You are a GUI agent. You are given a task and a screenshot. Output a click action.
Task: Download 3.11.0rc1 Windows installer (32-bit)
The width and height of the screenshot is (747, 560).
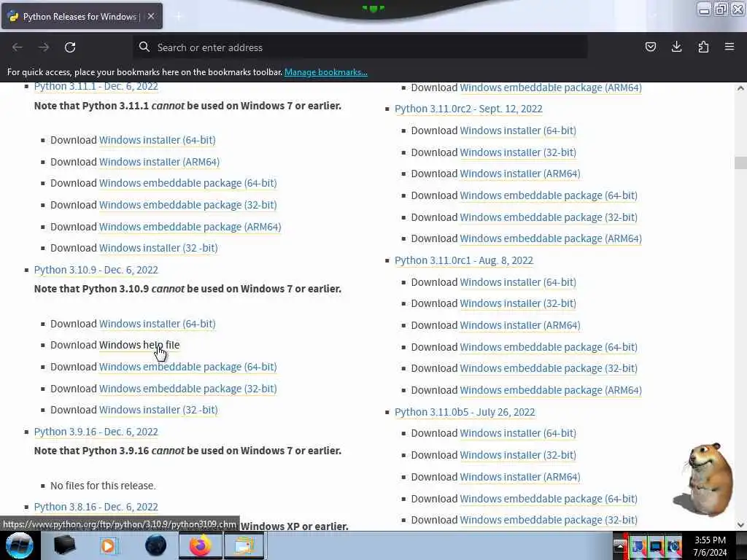point(518,303)
